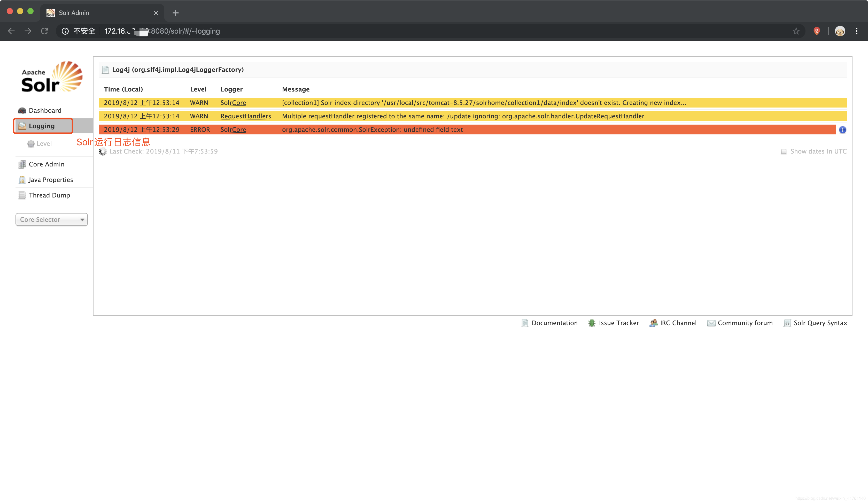868x503 pixels.
Task: Click the info icon on ERROR row
Action: tap(842, 130)
